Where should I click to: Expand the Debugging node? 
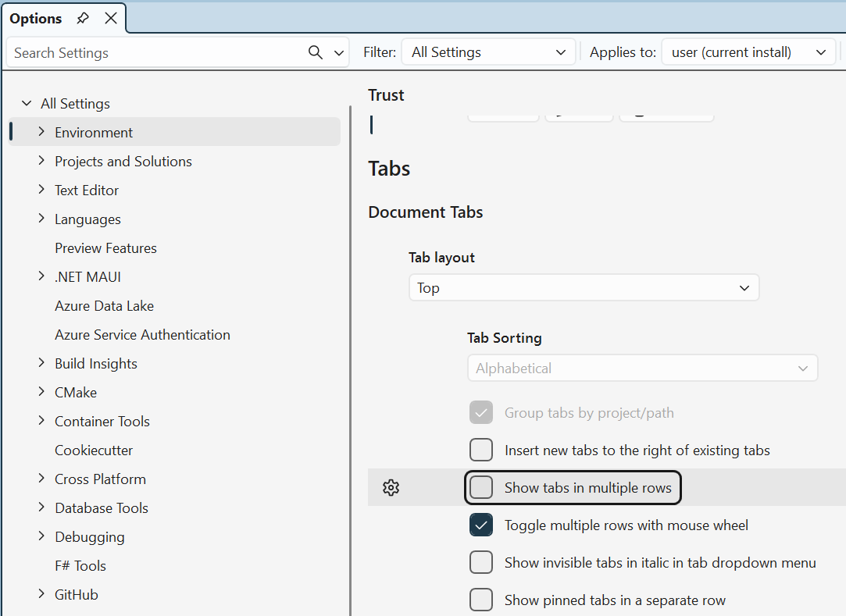coord(41,536)
